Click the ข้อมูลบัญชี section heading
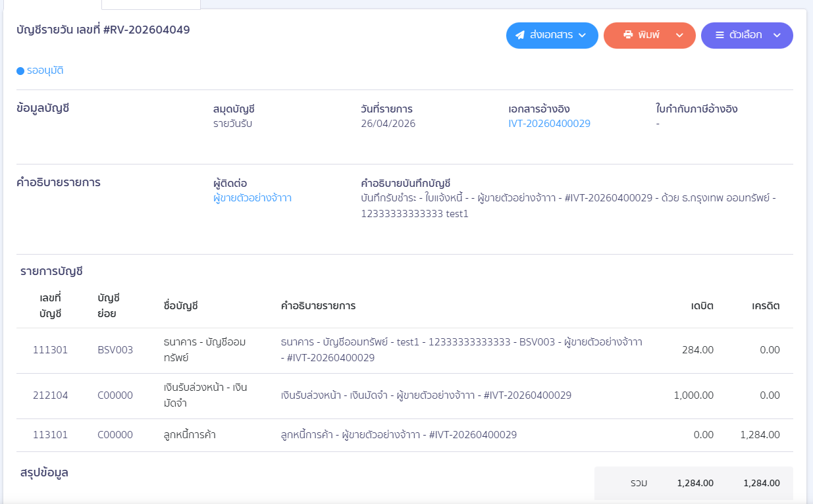Viewport: 813px width, 504px height. coord(43,109)
